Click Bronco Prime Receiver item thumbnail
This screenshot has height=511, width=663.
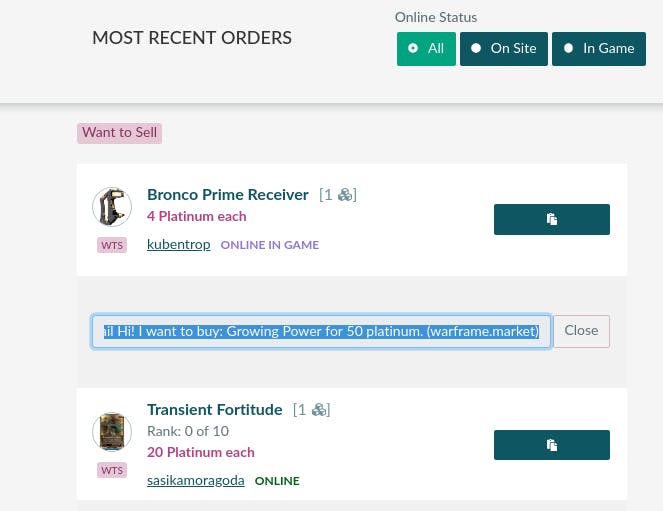pos(112,207)
